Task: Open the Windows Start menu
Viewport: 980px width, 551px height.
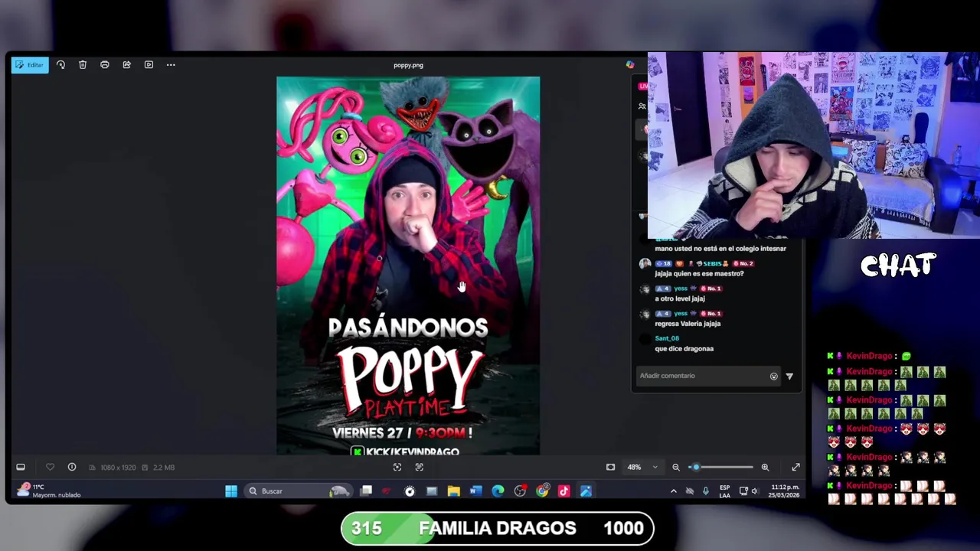Action: [231, 491]
